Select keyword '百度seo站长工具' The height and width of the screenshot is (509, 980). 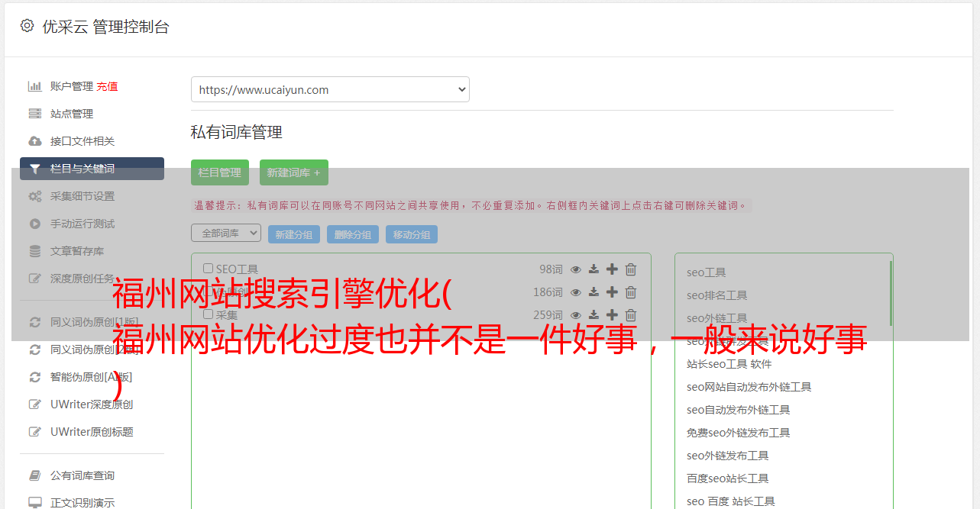coord(728,478)
